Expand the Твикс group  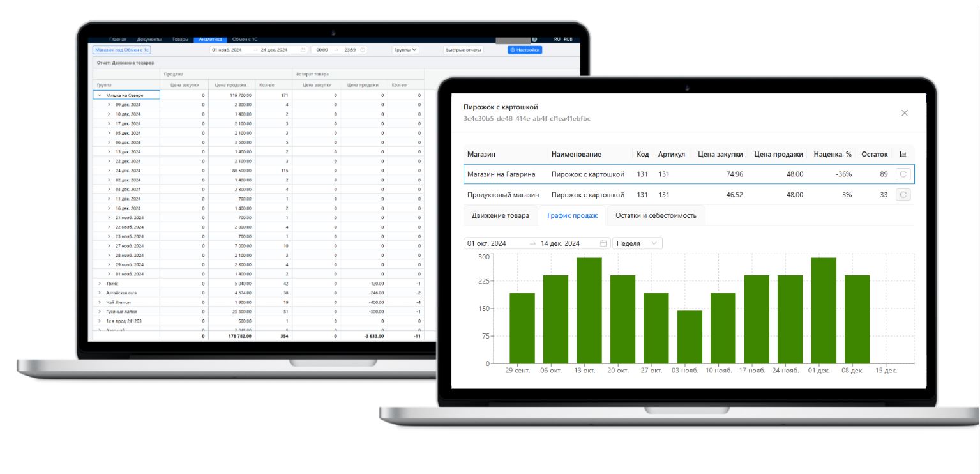[100, 283]
